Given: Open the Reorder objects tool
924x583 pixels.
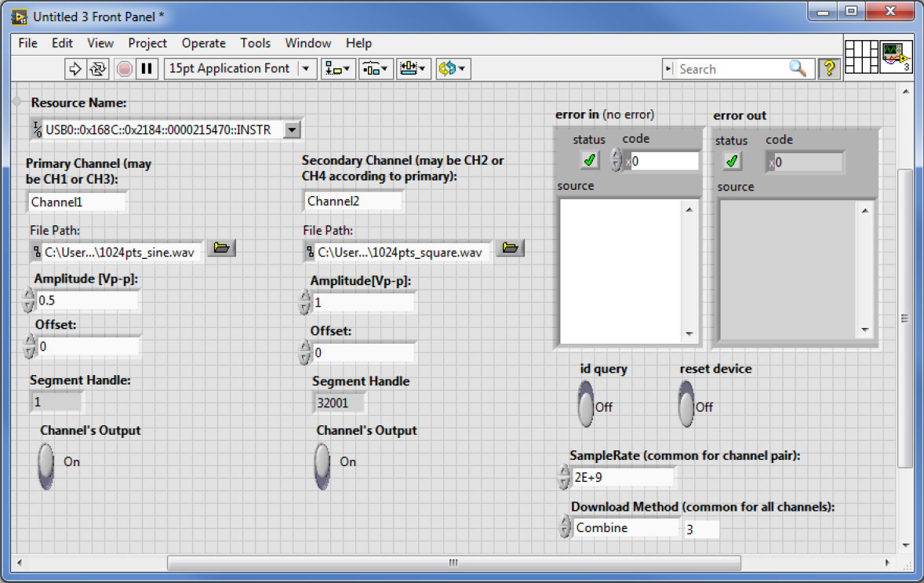Looking at the screenshot, I should tap(452, 69).
